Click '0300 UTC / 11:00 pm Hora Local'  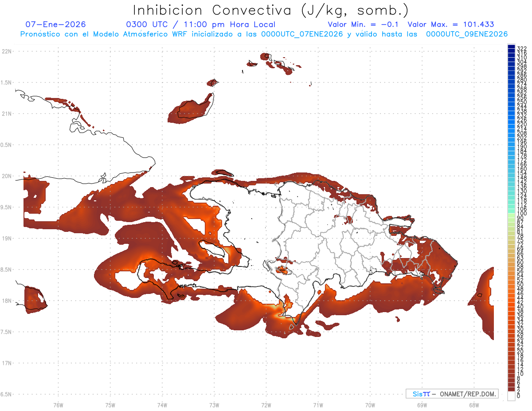click(201, 25)
